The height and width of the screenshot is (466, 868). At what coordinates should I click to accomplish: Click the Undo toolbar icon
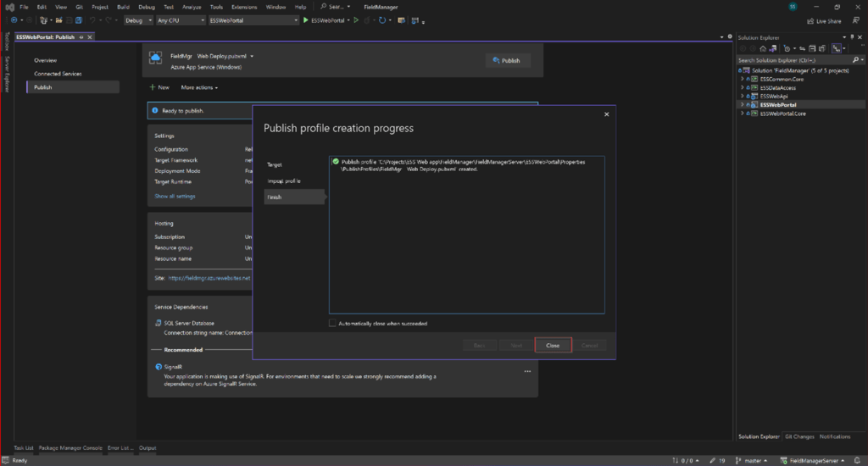click(x=92, y=20)
